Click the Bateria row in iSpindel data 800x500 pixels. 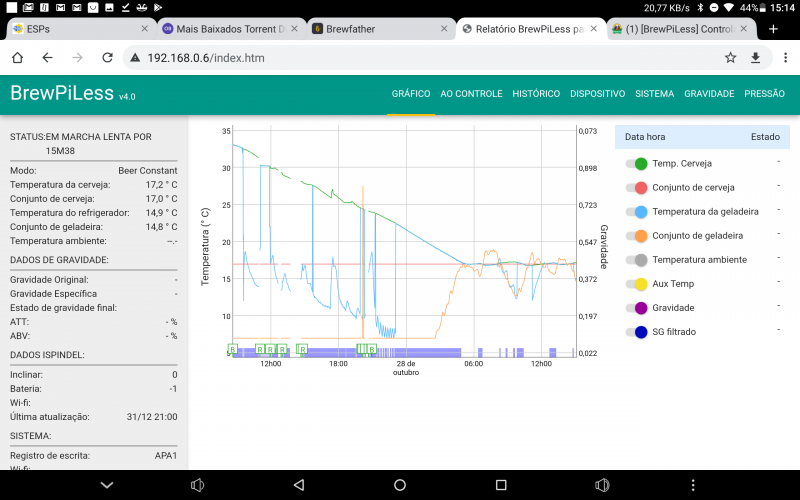click(94, 389)
